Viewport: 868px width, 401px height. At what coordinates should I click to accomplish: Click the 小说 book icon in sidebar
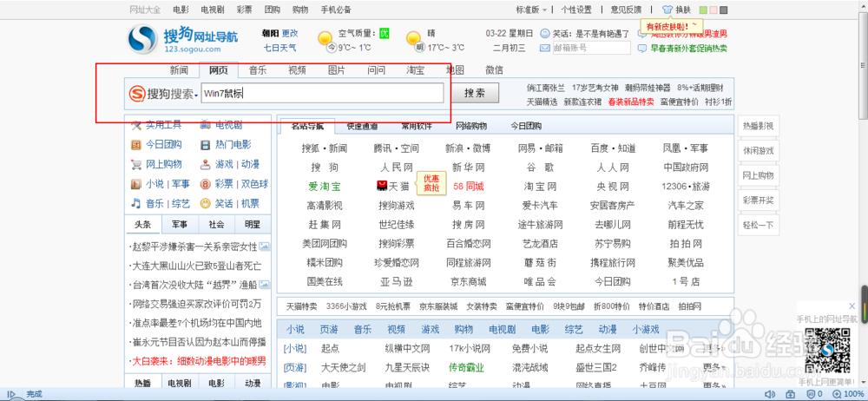point(135,184)
